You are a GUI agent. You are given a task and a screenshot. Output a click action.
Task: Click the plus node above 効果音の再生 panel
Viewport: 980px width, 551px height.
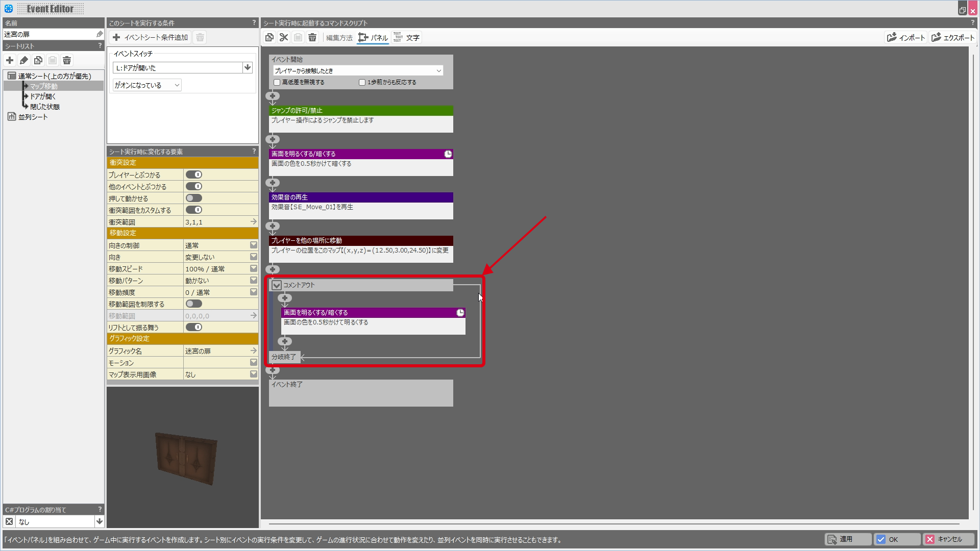273,183
